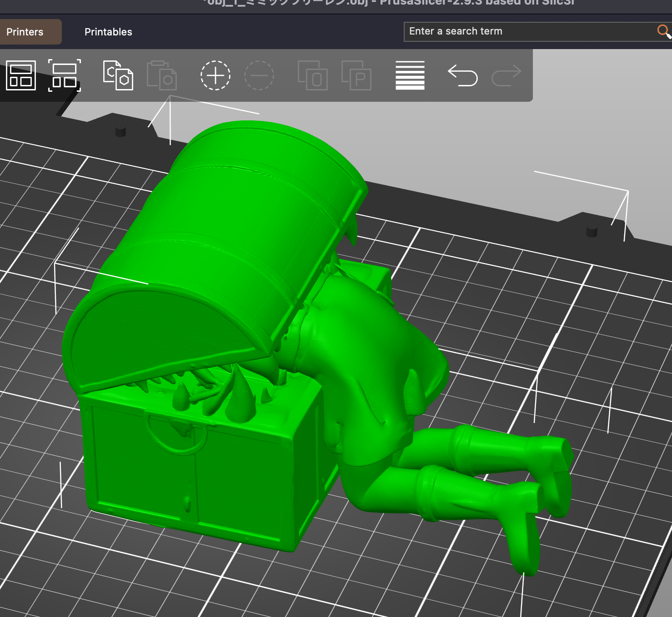Open Variable layer height tool
Screen dimensions: 672x617
click(x=410, y=75)
